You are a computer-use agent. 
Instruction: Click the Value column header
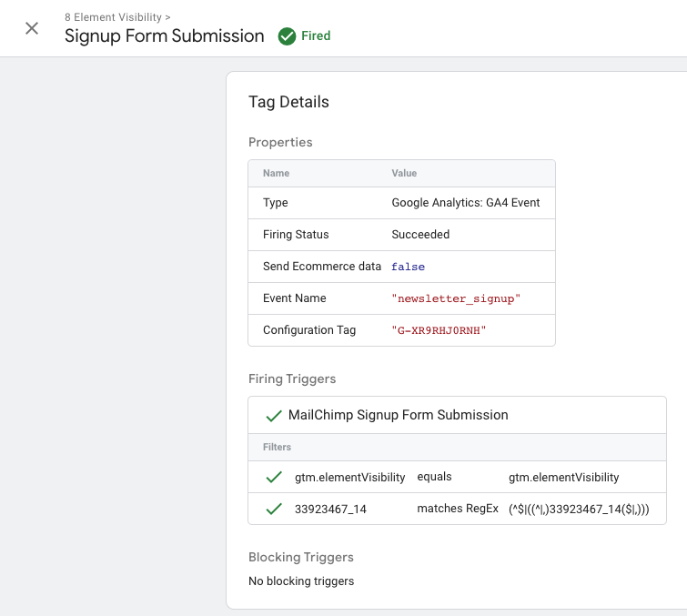404,173
